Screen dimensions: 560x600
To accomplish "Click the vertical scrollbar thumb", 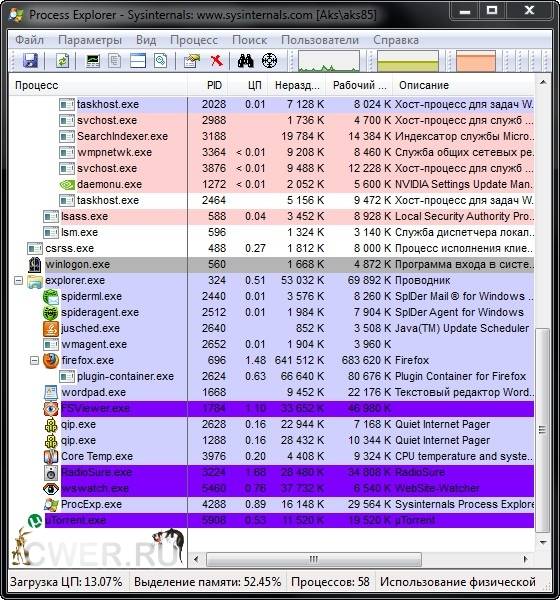I will (x=542, y=430).
